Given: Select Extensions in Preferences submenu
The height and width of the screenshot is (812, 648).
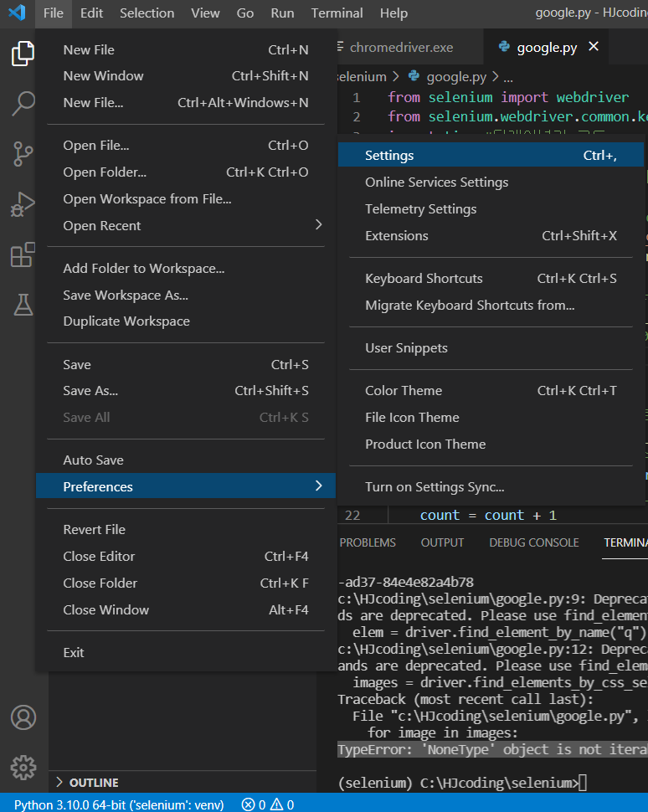Looking at the screenshot, I should (x=491, y=235).
